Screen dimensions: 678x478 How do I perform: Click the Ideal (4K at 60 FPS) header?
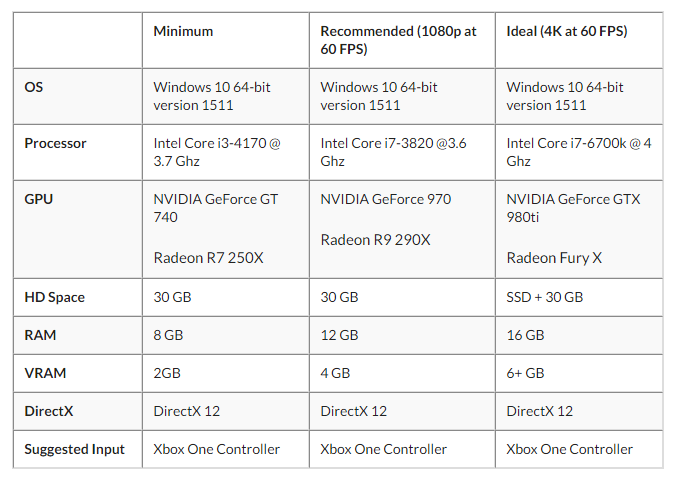tap(567, 31)
